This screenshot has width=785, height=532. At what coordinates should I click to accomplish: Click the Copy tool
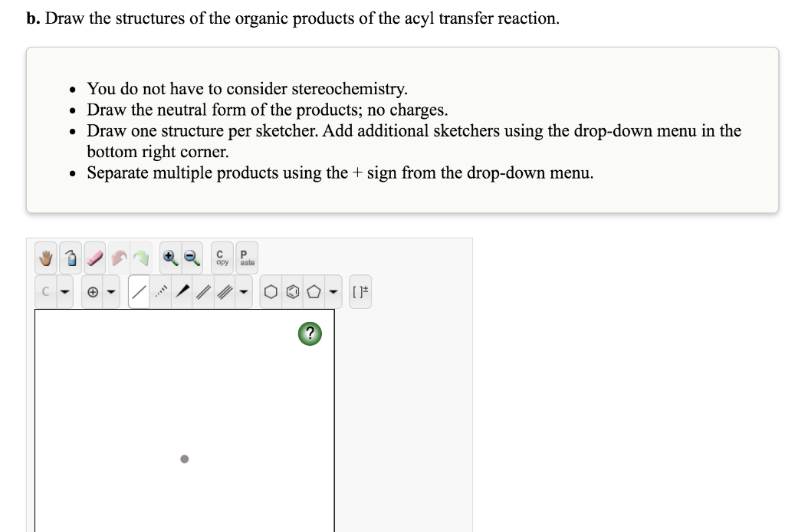click(222, 257)
